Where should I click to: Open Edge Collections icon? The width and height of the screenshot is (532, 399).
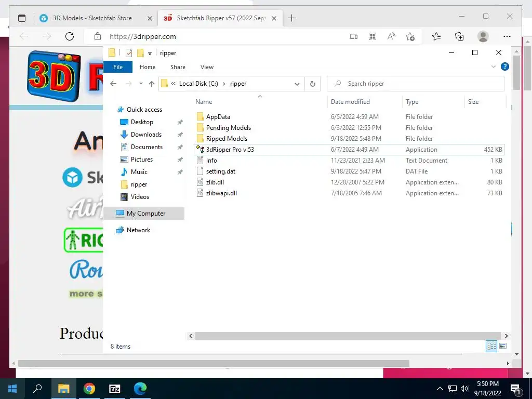click(459, 36)
